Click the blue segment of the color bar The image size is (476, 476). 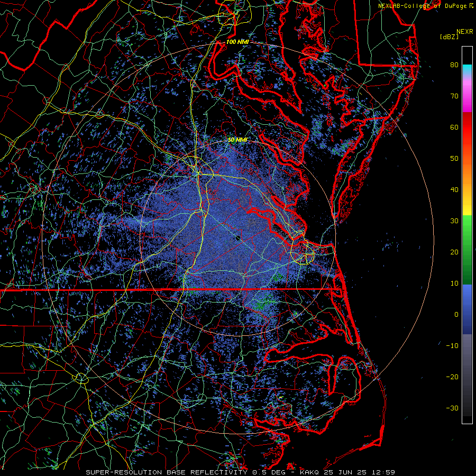pos(467,309)
